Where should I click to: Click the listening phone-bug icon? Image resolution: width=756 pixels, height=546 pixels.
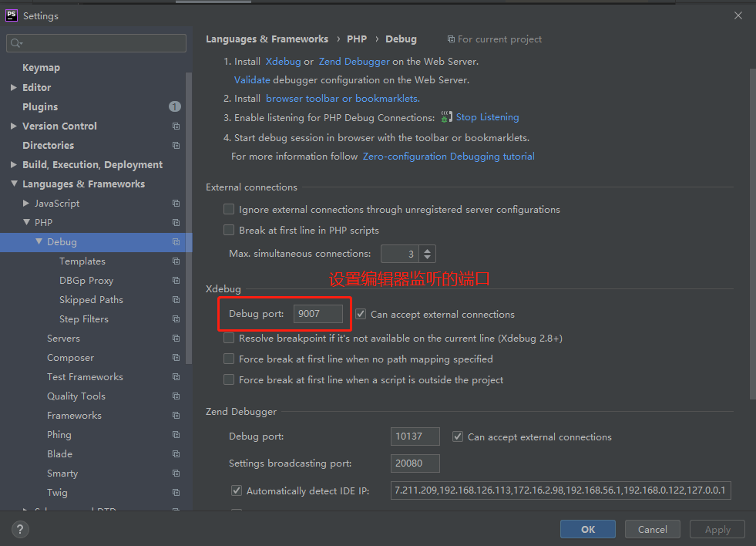point(446,117)
